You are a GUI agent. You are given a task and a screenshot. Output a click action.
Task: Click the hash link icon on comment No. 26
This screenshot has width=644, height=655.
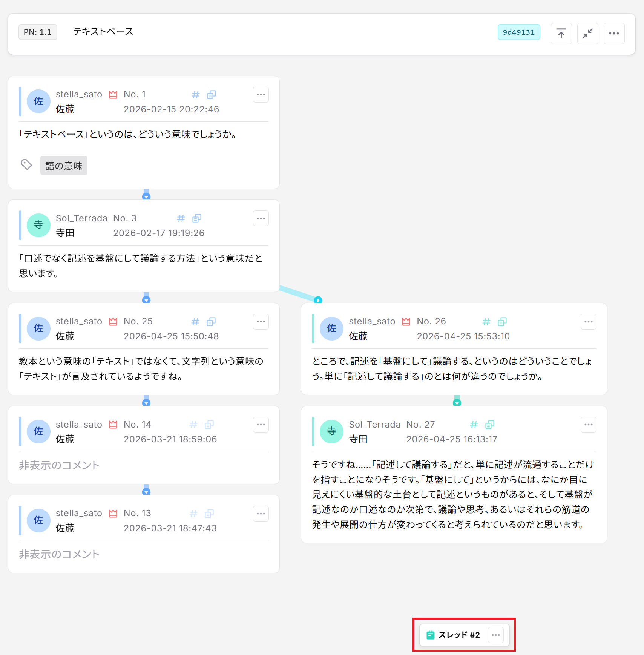tap(486, 322)
